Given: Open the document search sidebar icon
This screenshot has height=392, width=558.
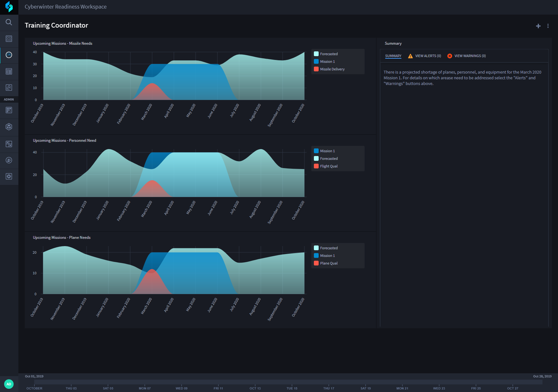Looking at the screenshot, I should coord(9,88).
